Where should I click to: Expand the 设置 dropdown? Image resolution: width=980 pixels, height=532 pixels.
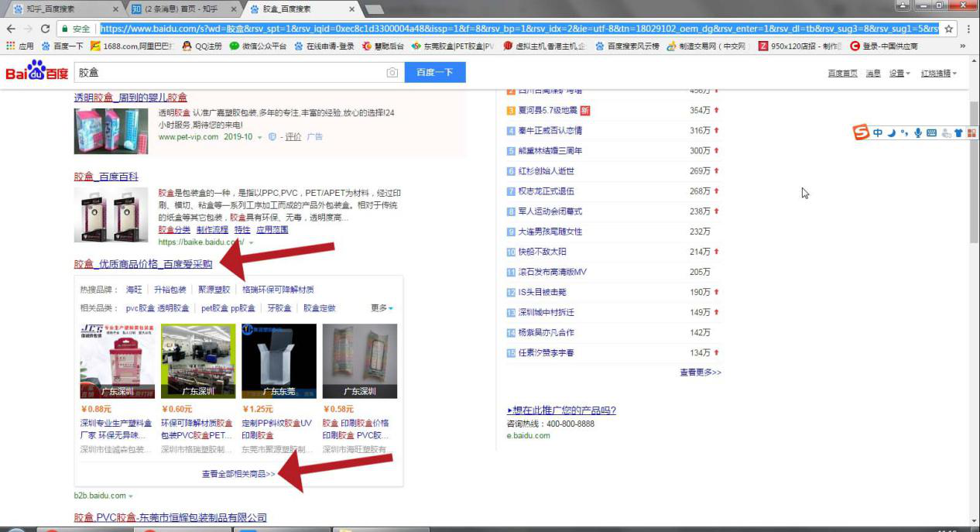point(899,73)
